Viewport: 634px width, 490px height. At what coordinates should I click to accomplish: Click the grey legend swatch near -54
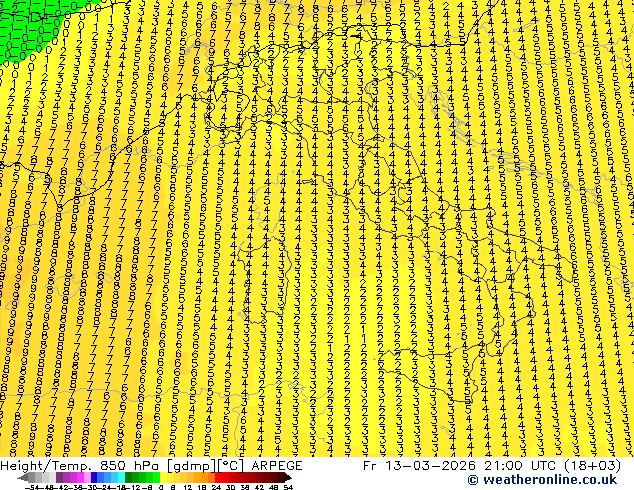pos(32,477)
